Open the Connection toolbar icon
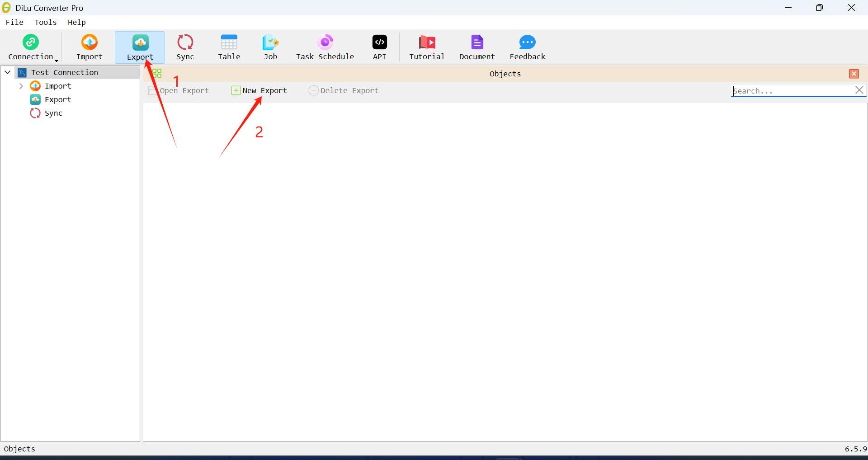 pos(31,42)
